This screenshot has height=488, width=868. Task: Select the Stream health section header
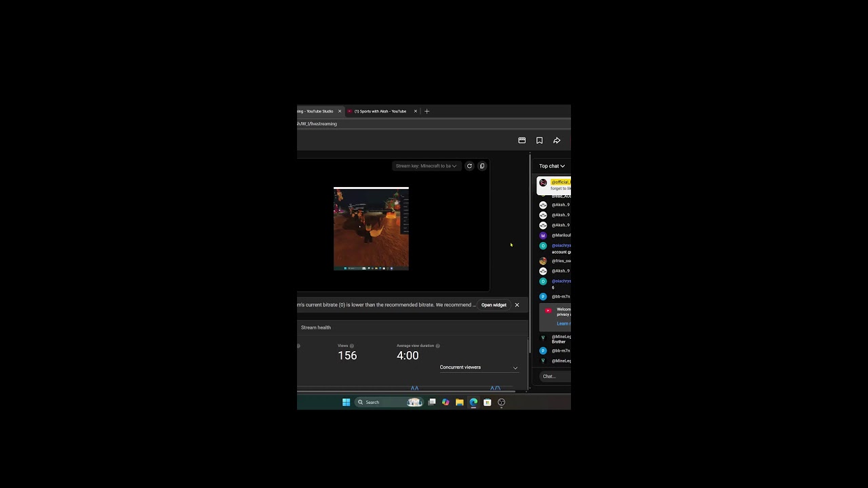[x=316, y=327]
